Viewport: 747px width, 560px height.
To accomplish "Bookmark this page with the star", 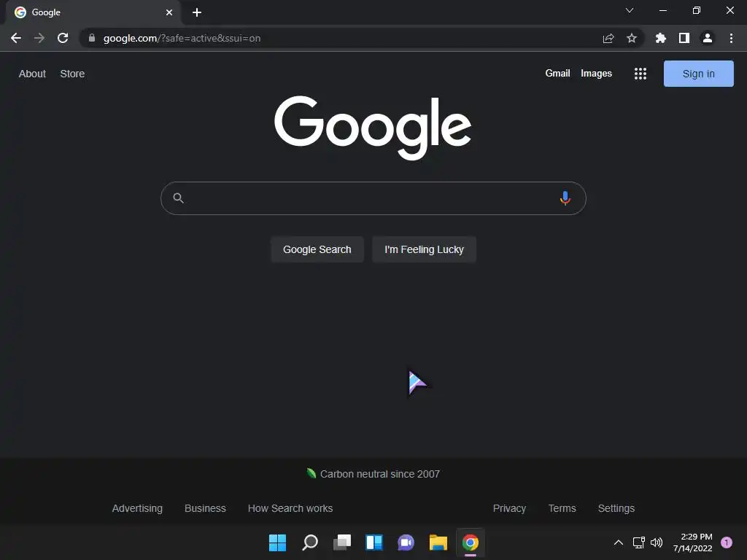I will [632, 38].
